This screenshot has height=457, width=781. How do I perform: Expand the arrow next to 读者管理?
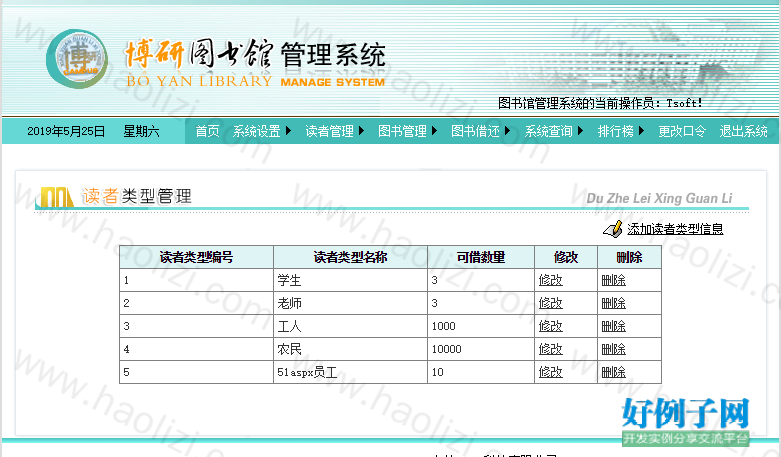[362, 131]
